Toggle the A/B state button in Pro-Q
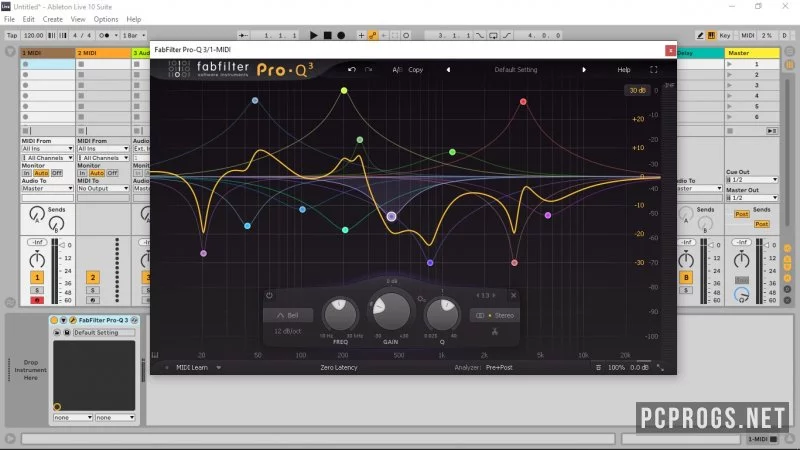This screenshot has width=800, height=450. tap(397, 69)
